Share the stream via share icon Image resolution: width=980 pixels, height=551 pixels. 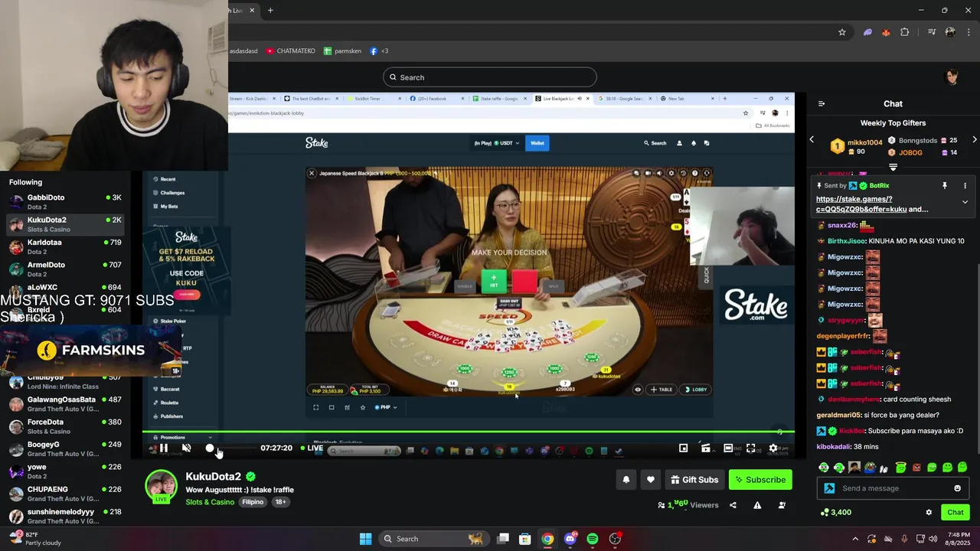[733, 505]
